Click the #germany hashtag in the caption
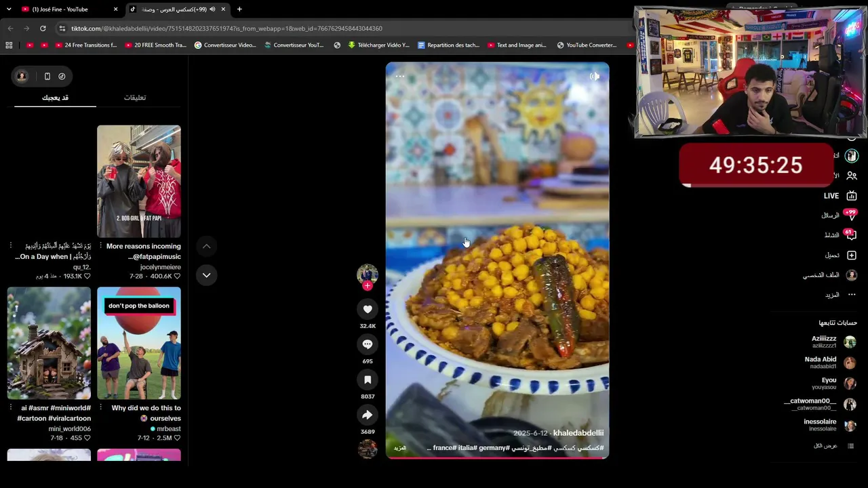The width and height of the screenshot is (868, 488). click(493, 448)
